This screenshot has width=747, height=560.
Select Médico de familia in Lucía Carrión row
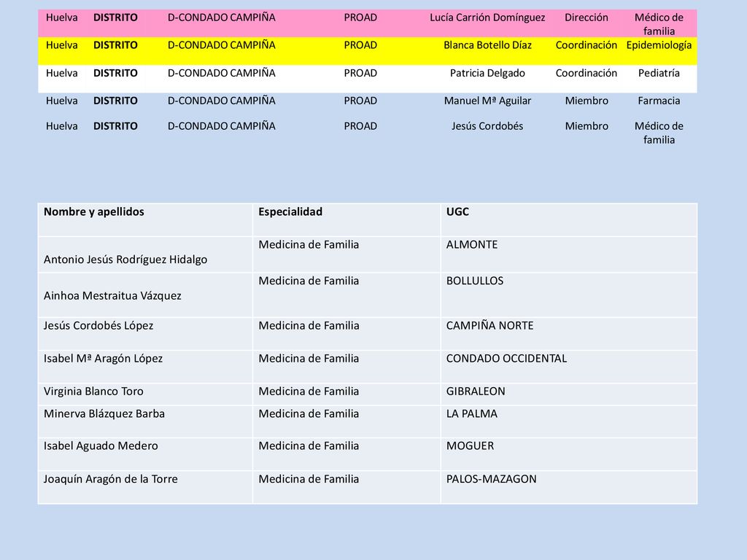tap(659, 24)
